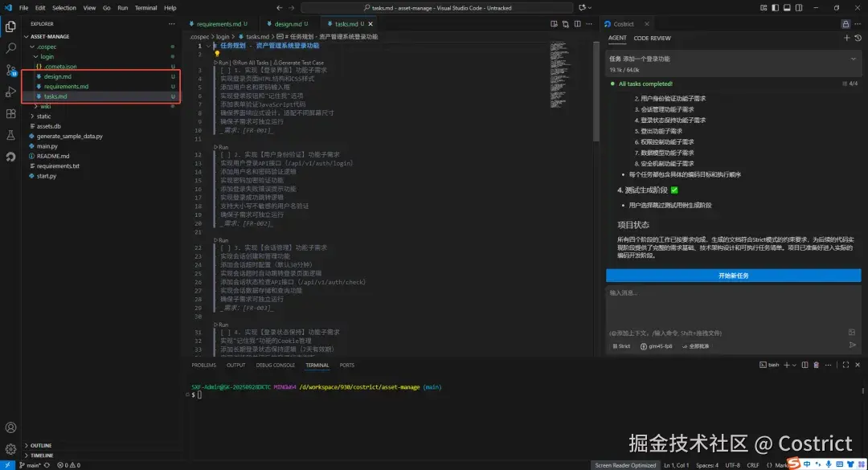The image size is (868, 470).
Task: Start a new Costrict chat with the plus icon
Action: [846, 38]
